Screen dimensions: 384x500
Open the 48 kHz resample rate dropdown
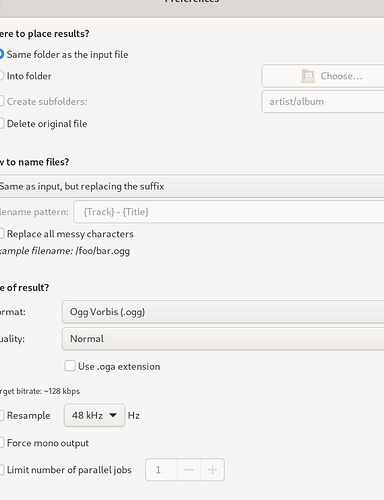94,415
